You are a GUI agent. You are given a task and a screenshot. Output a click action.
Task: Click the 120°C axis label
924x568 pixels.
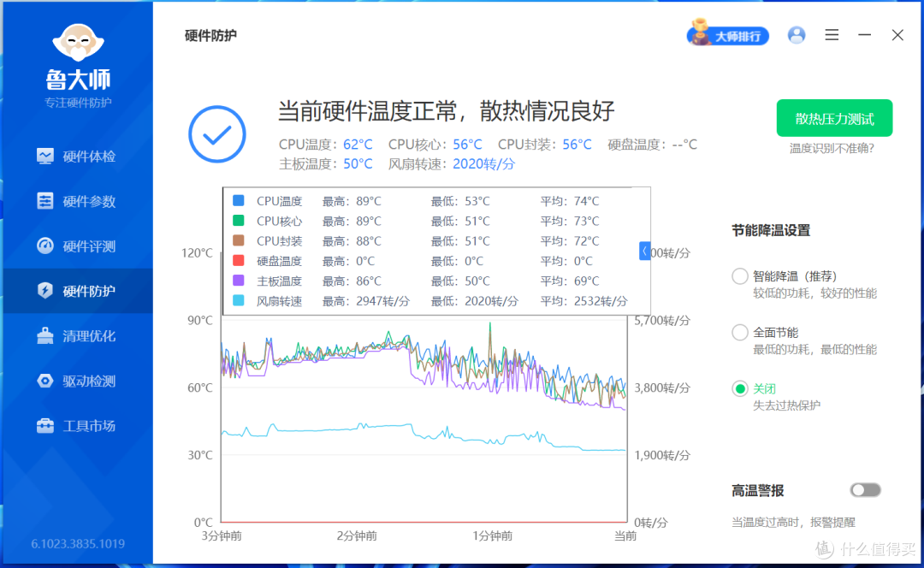pyautogui.click(x=197, y=252)
